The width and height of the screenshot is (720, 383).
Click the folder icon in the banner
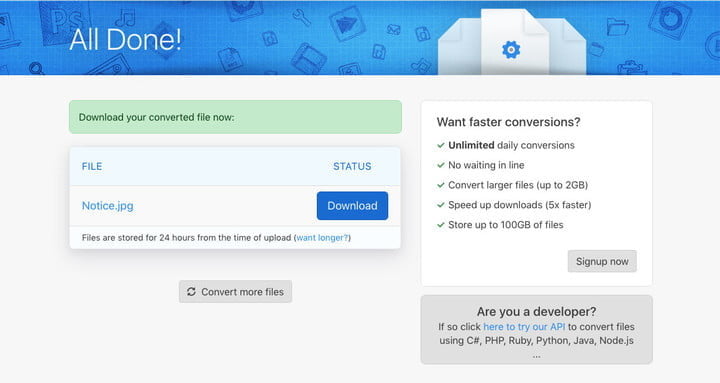[x=617, y=26]
